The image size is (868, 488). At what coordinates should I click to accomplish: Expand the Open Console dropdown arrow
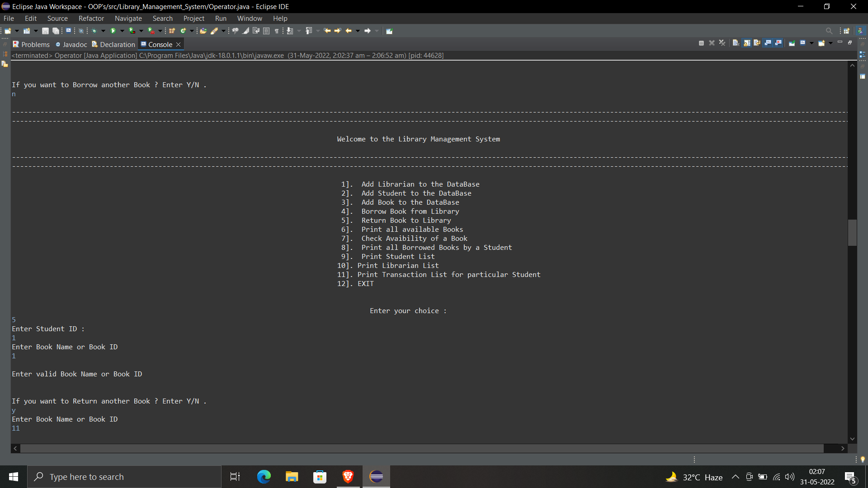pyautogui.click(x=830, y=43)
